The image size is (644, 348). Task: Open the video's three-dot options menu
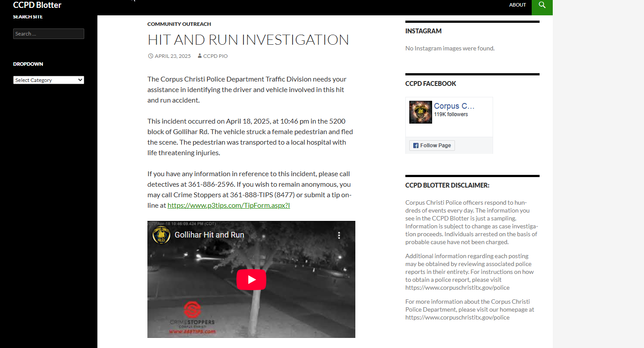339,235
